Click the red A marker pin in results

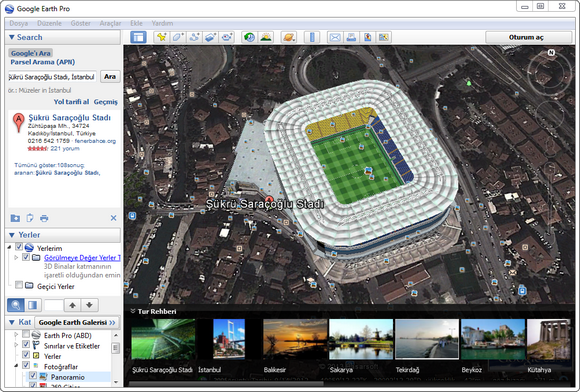(18, 123)
